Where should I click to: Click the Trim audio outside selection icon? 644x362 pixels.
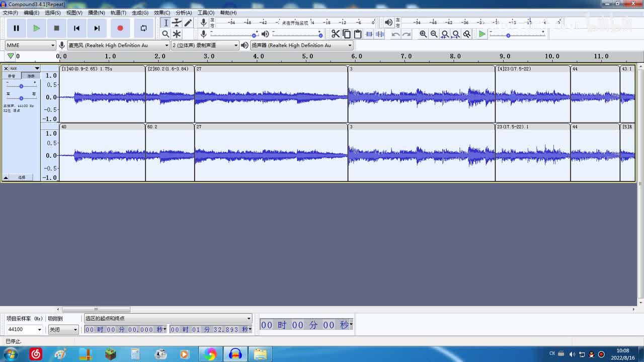click(369, 34)
